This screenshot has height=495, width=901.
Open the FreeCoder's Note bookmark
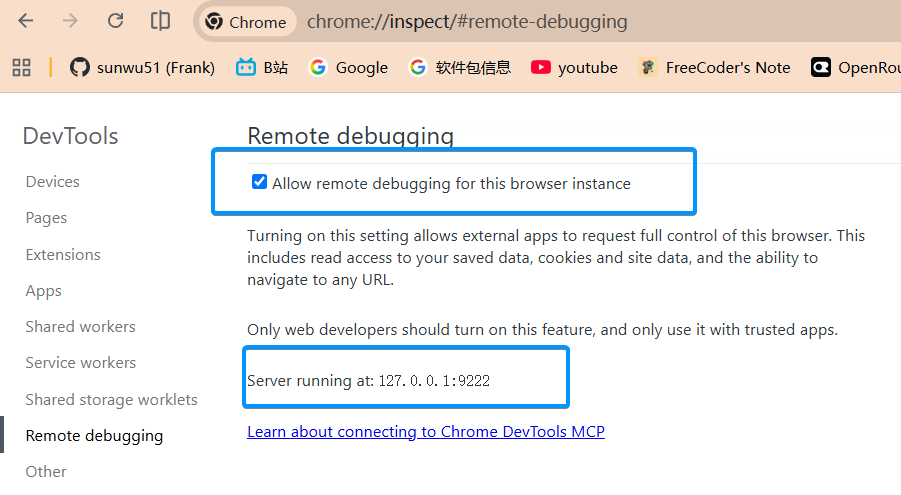[714, 67]
